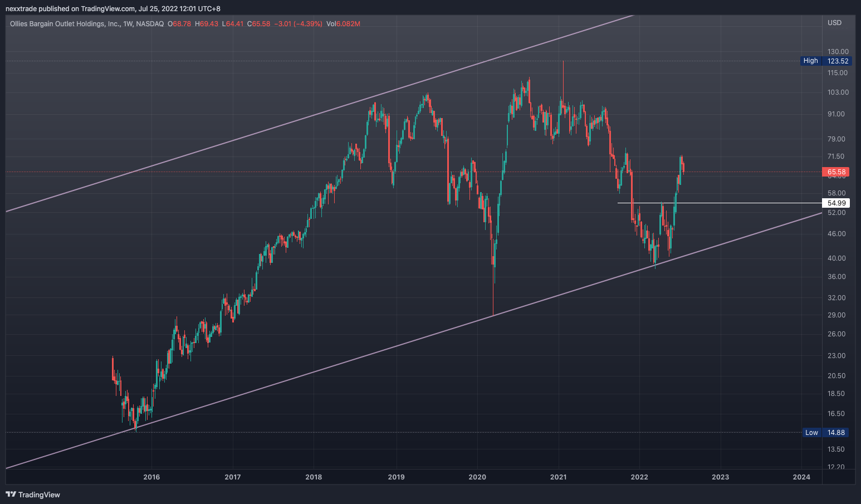Click the Low 14.88 price label
The image size is (861, 504).
(x=826, y=433)
